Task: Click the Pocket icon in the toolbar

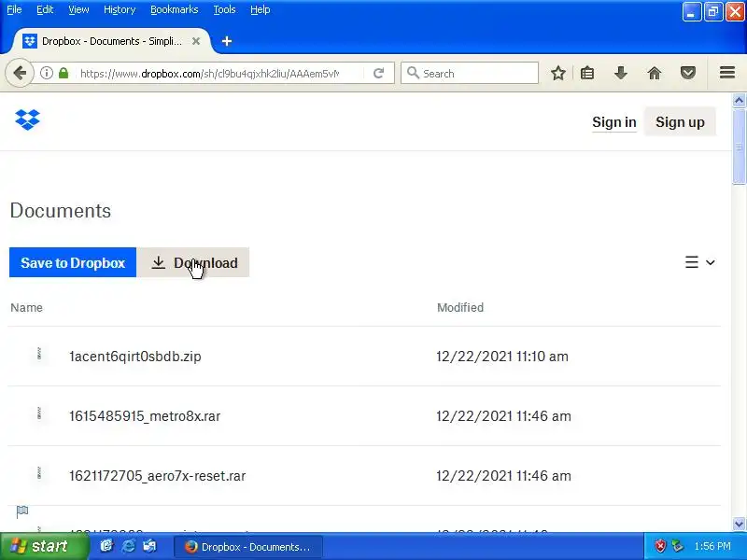Action: pyautogui.click(x=687, y=74)
